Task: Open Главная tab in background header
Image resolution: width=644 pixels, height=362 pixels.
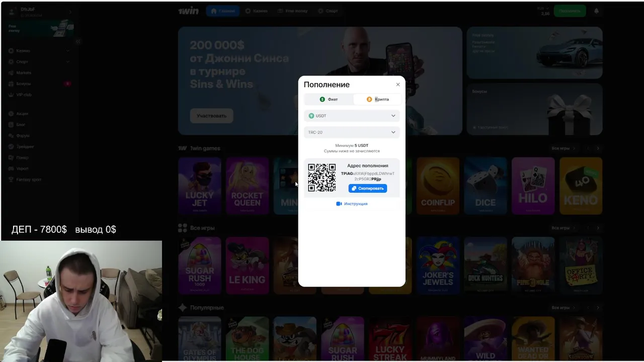Action: tap(223, 11)
